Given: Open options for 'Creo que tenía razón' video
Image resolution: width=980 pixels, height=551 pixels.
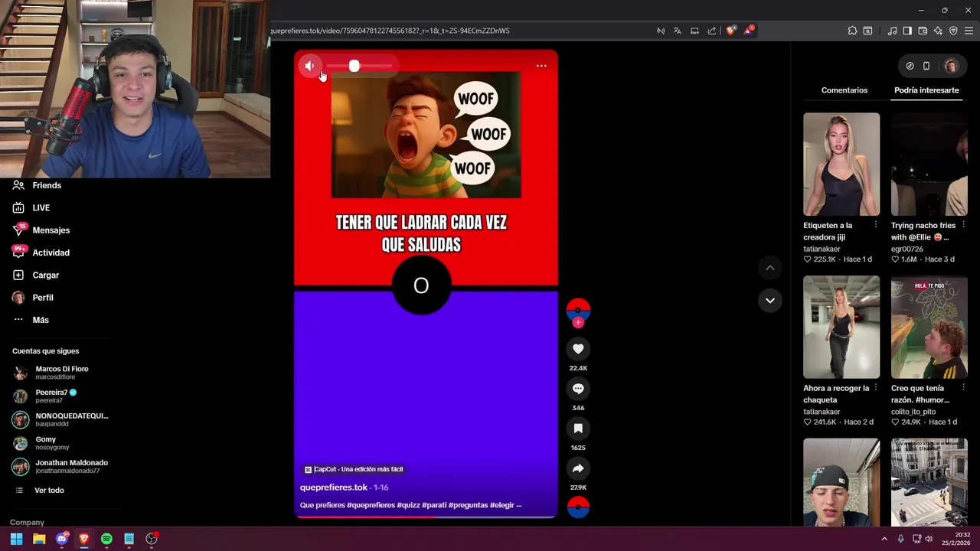Looking at the screenshot, I should (x=963, y=388).
